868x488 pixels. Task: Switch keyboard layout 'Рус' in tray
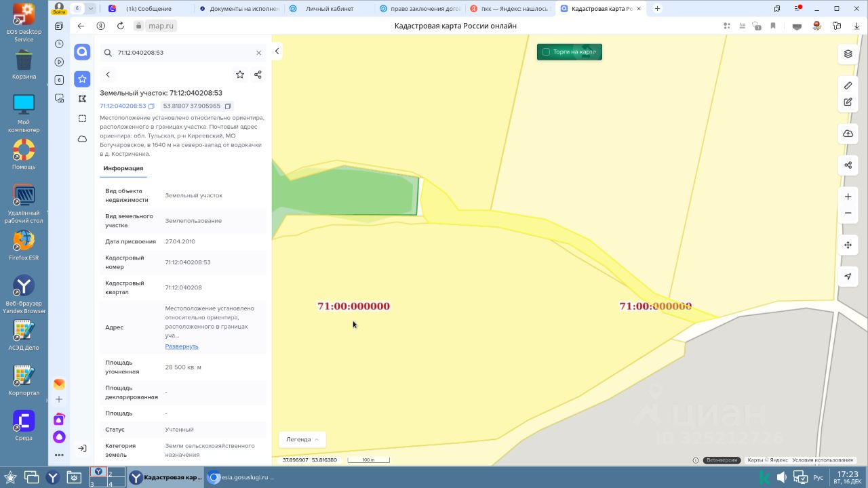[818, 477]
